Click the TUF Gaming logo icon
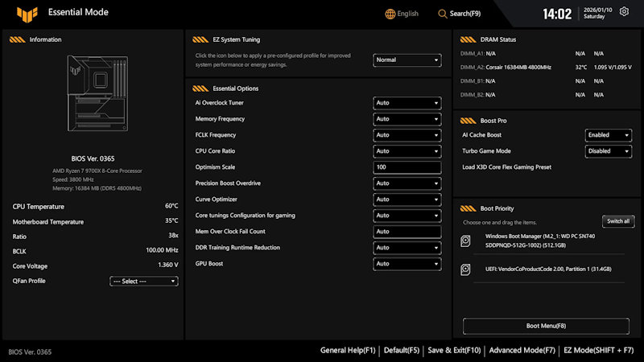Image resolution: width=644 pixels, height=362 pixels. [x=27, y=14]
